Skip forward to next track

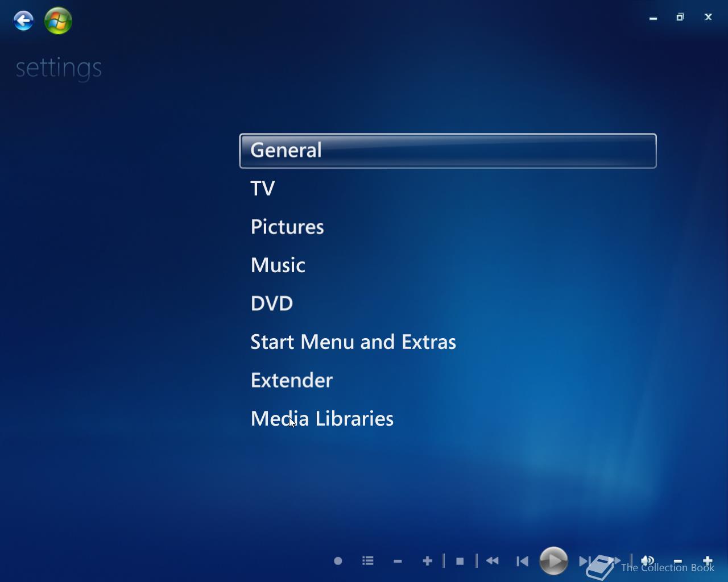point(585,561)
